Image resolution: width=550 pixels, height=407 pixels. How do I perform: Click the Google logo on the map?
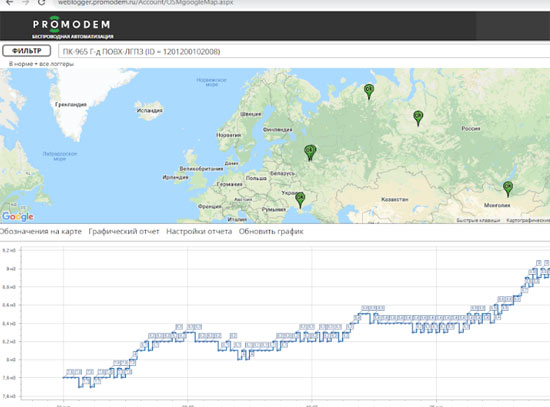click(x=18, y=216)
